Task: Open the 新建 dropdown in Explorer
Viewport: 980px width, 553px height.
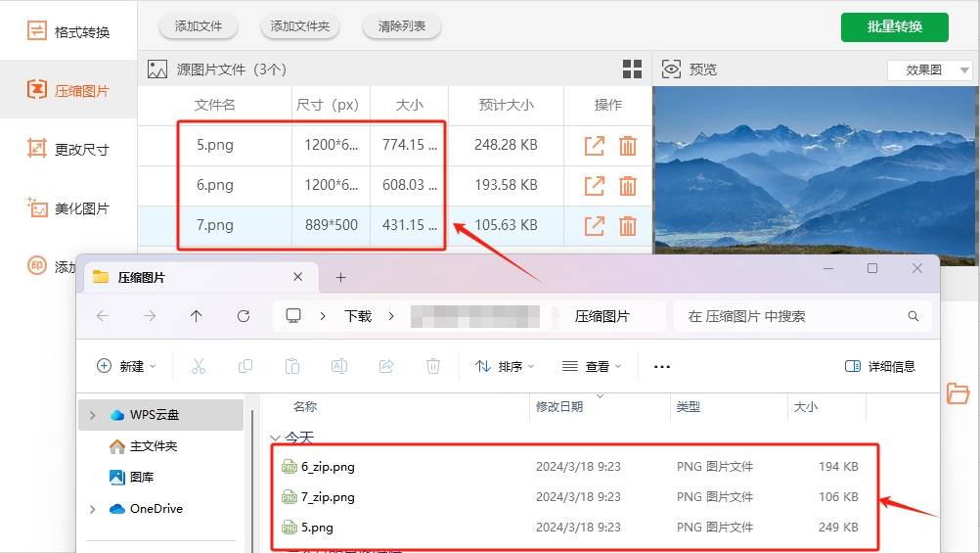Action: [x=126, y=366]
